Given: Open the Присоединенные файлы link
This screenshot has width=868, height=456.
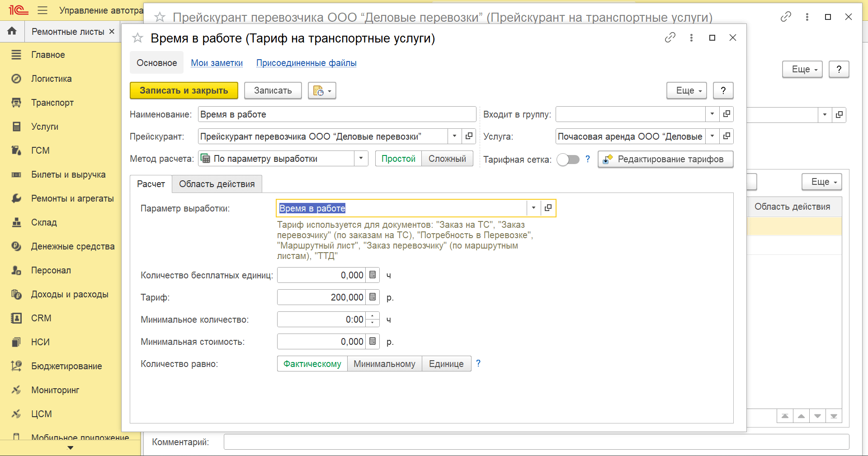Looking at the screenshot, I should point(306,63).
